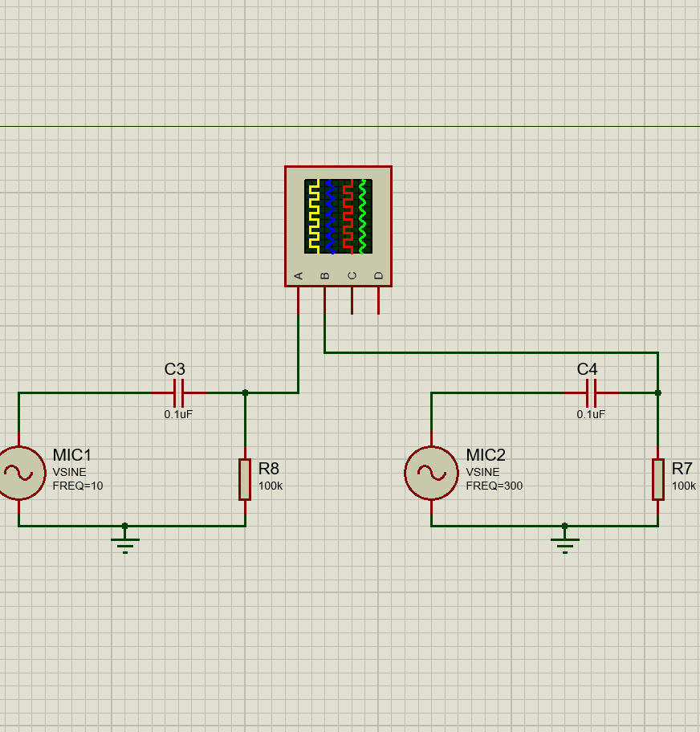Click the MIC2 sine source symbol
The width and height of the screenshot is (700, 732).
pyautogui.click(x=433, y=474)
